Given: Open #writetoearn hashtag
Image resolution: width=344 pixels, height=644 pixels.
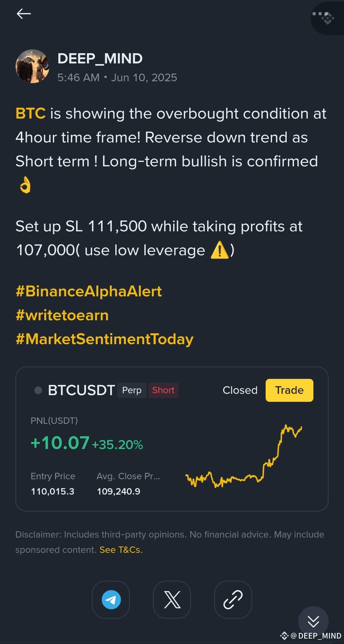Looking at the screenshot, I should point(62,315).
